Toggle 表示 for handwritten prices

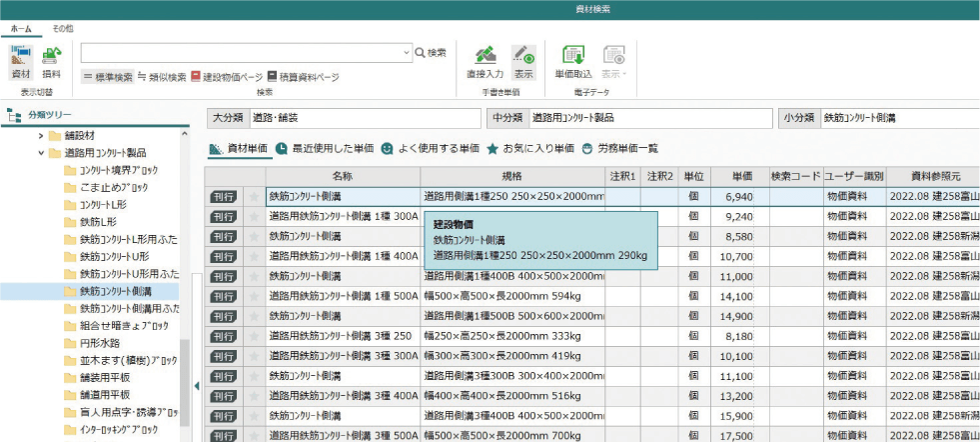(x=523, y=62)
